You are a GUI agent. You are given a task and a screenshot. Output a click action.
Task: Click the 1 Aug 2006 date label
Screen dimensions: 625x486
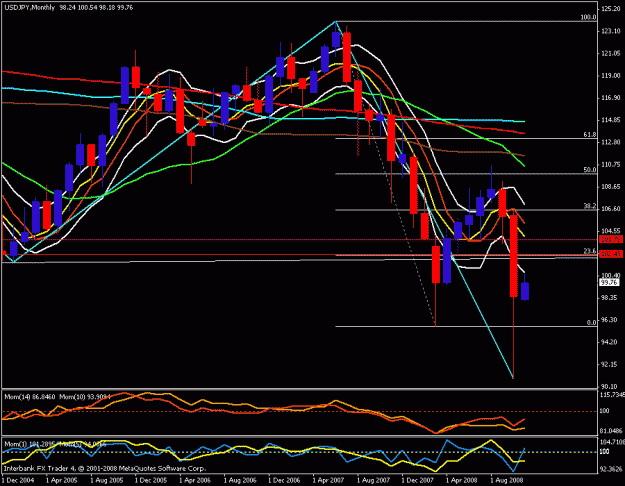click(x=240, y=480)
